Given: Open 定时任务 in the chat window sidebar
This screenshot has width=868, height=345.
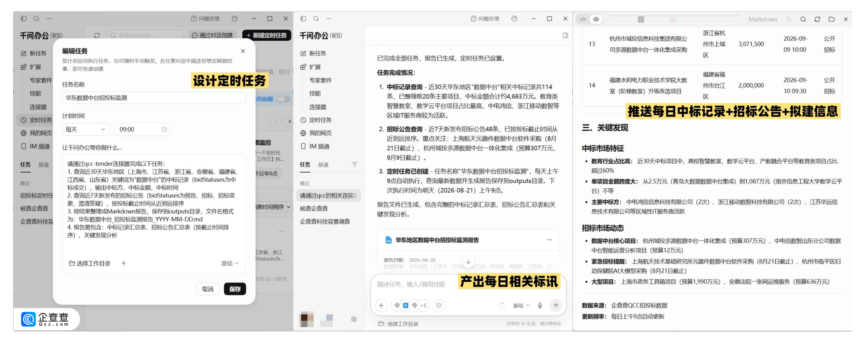Looking at the screenshot, I should pos(316,120).
